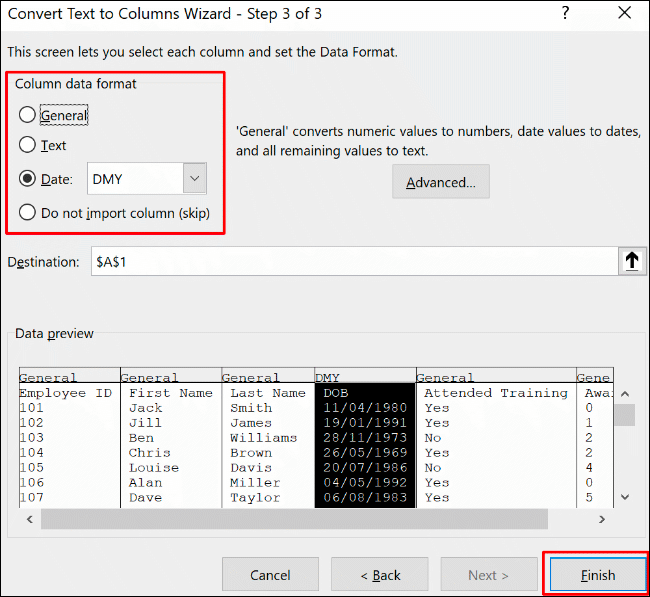Open the DMY date format dropdown
Viewport: 650px width, 597px height.
(x=194, y=180)
